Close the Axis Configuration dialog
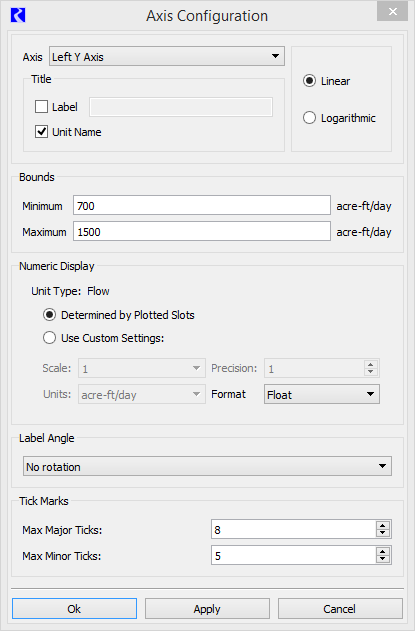Image resolution: width=415 pixels, height=631 pixels. click(x=392, y=11)
